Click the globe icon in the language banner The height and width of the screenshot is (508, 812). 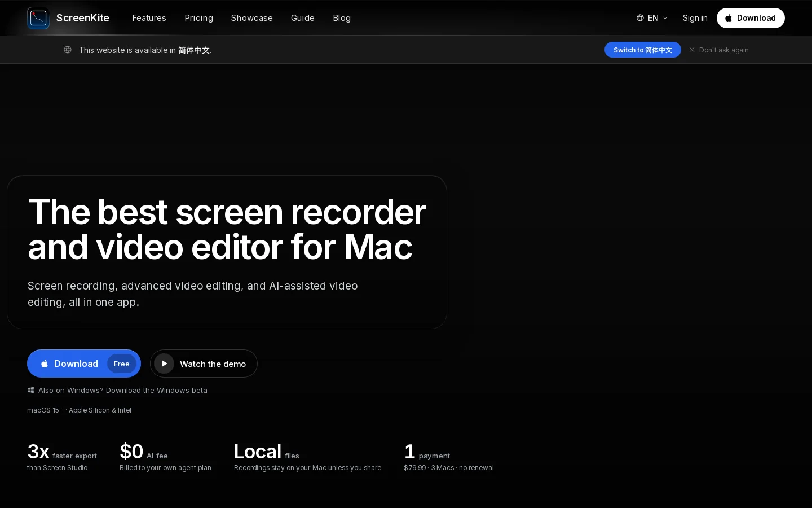(x=68, y=50)
